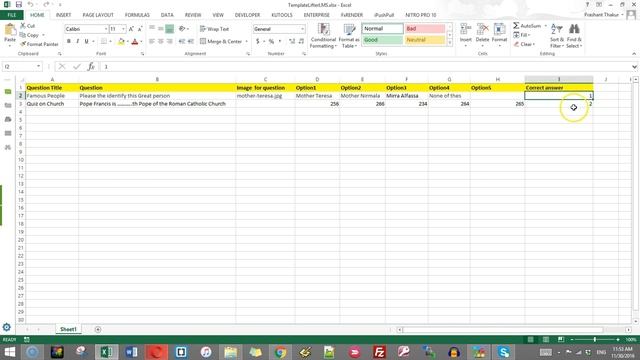Select cell containing mother-teresa.jpg
The height and width of the screenshot is (360, 640).
(265, 96)
